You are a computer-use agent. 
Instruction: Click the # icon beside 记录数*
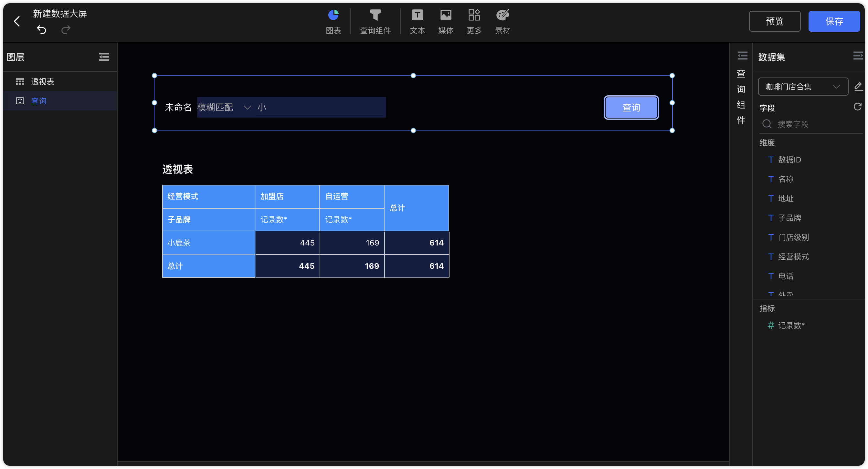pos(770,325)
